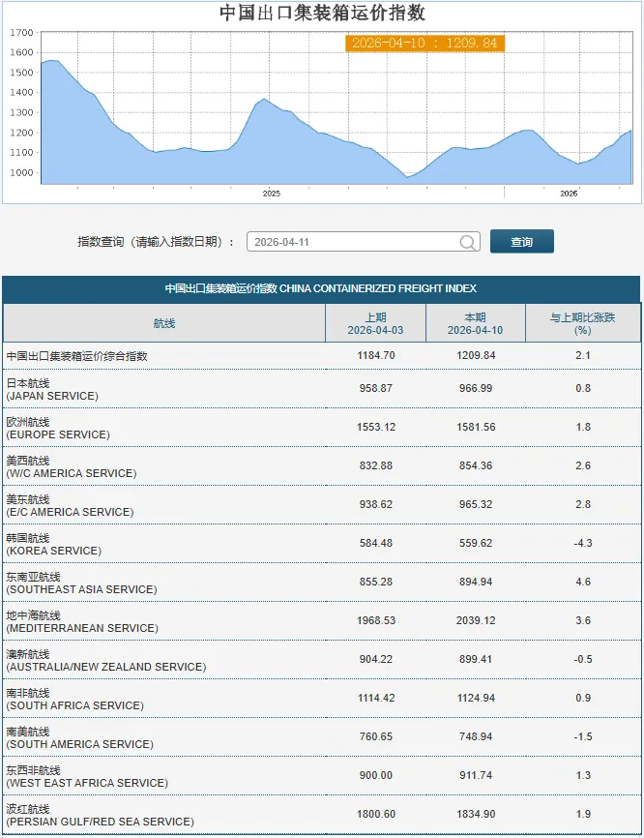The width and height of the screenshot is (644, 838).
Task: Click the 航线 column header
Action: [x=163, y=323]
